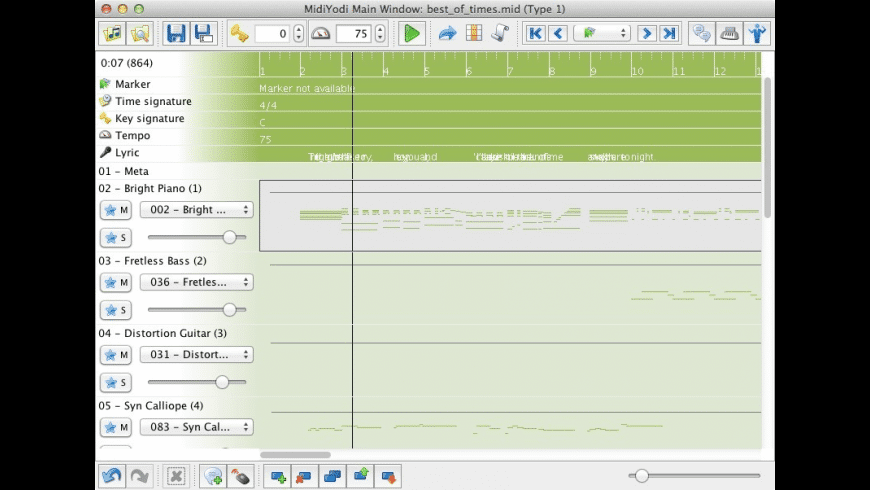
Task: Increase tempo 75 with up stepper arrow
Action: pyautogui.click(x=380, y=29)
